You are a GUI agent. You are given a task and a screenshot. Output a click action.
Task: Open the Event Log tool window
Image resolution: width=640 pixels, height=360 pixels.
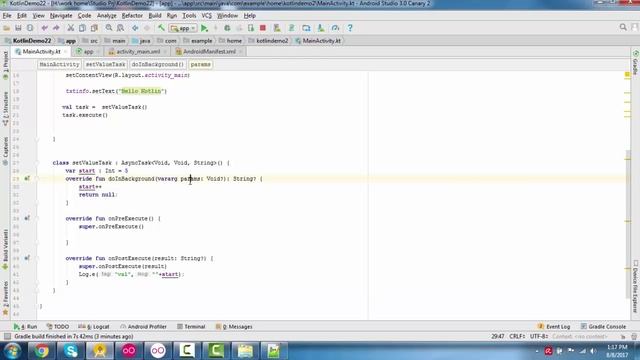point(554,327)
